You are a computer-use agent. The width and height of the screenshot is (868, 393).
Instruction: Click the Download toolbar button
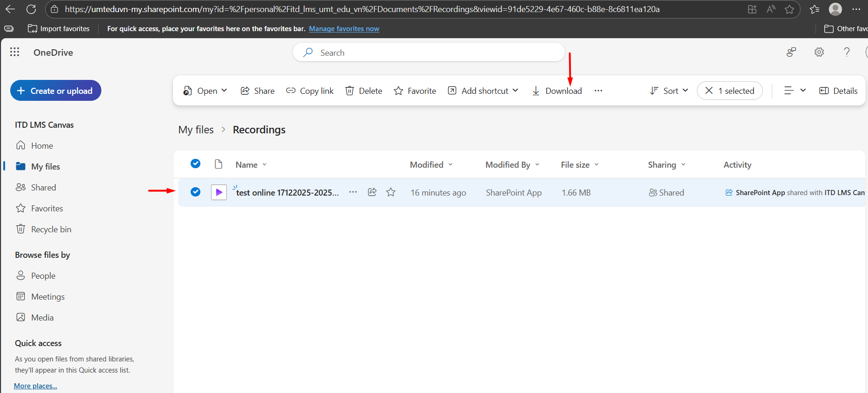[557, 91]
